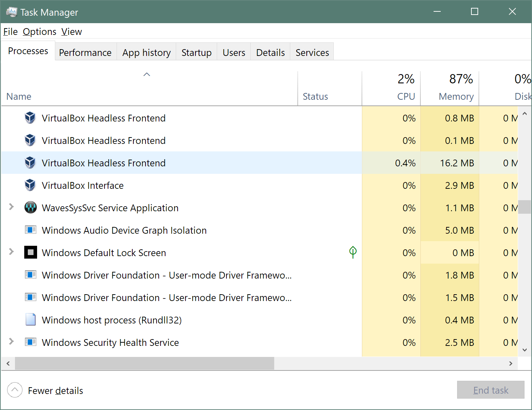Screen dimensions: 532x410
Task: Switch to the Details tab
Action: [270, 52]
